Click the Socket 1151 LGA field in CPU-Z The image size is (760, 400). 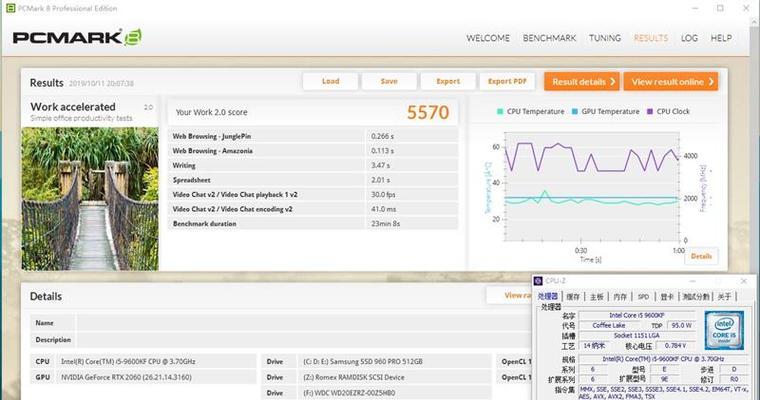click(636, 336)
